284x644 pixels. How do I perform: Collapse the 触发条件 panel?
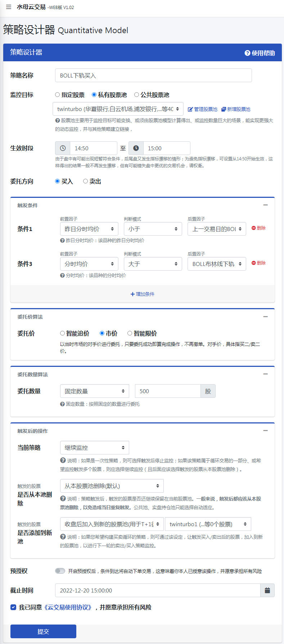click(x=266, y=205)
